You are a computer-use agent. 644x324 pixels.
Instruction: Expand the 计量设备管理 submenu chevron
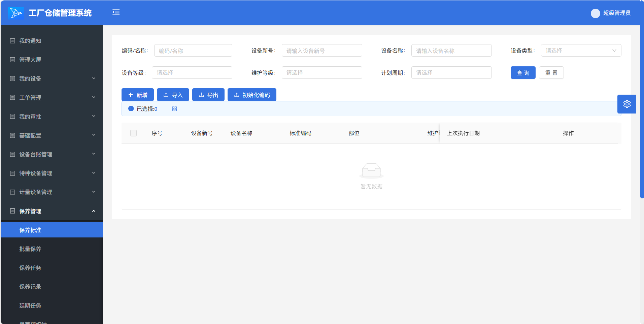pos(94,192)
